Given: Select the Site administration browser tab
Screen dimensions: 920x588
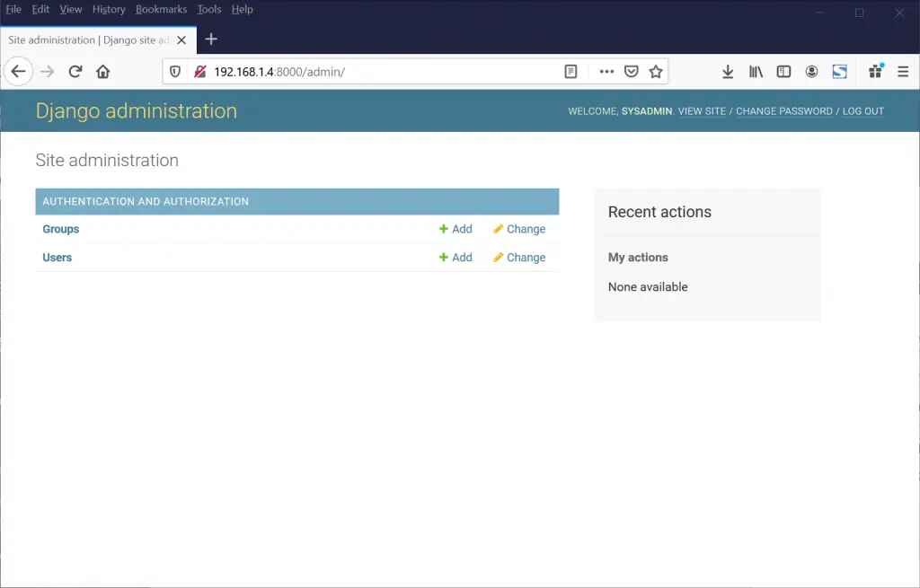Looking at the screenshot, I should coord(90,39).
